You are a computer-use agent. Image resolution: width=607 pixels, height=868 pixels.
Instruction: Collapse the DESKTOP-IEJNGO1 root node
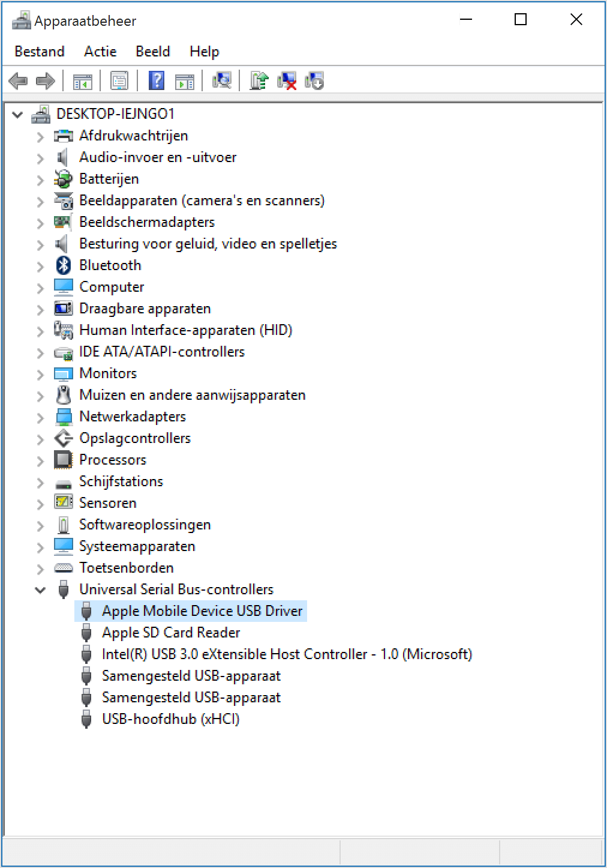coord(17,114)
